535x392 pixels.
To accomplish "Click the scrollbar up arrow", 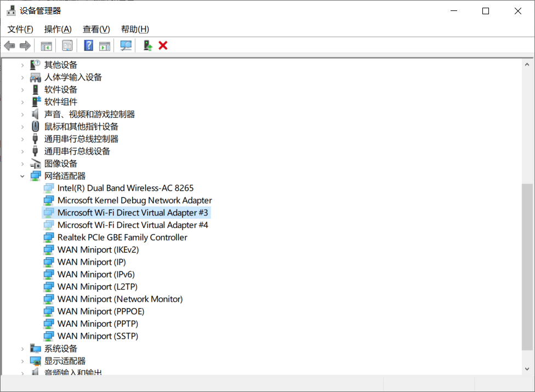I will pyautogui.click(x=527, y=65).
